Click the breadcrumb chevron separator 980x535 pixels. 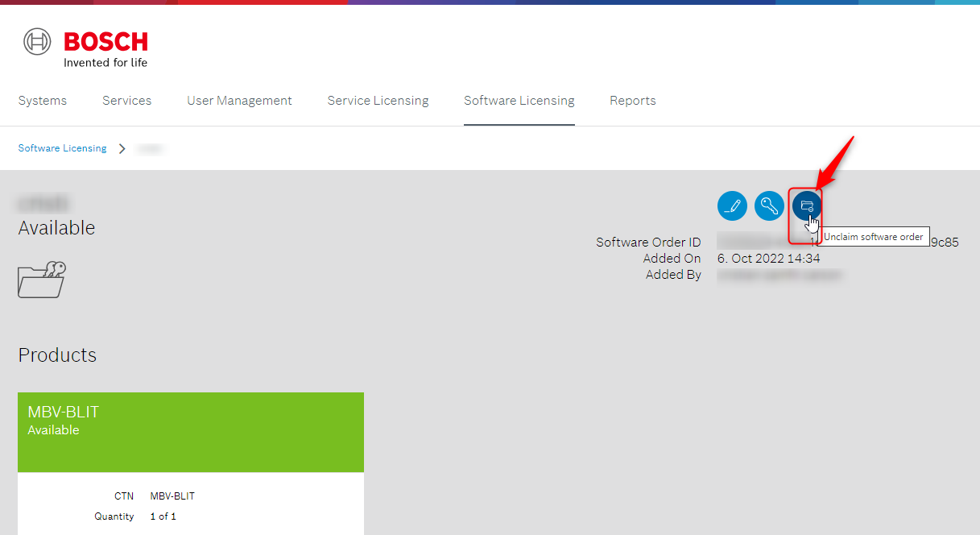122,148
